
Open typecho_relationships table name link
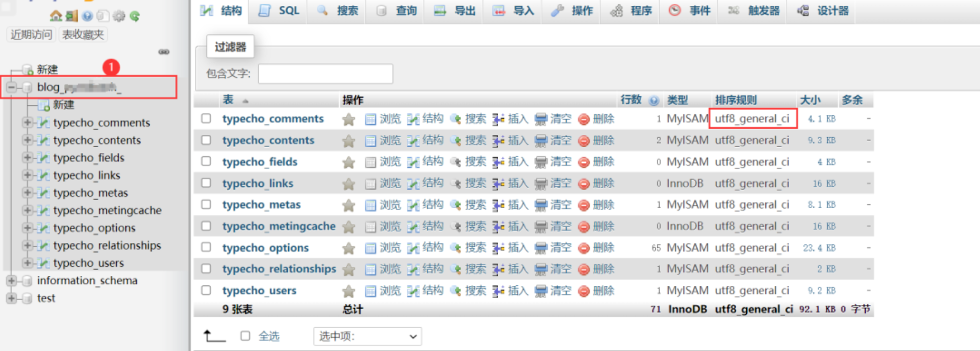[279, 269]
